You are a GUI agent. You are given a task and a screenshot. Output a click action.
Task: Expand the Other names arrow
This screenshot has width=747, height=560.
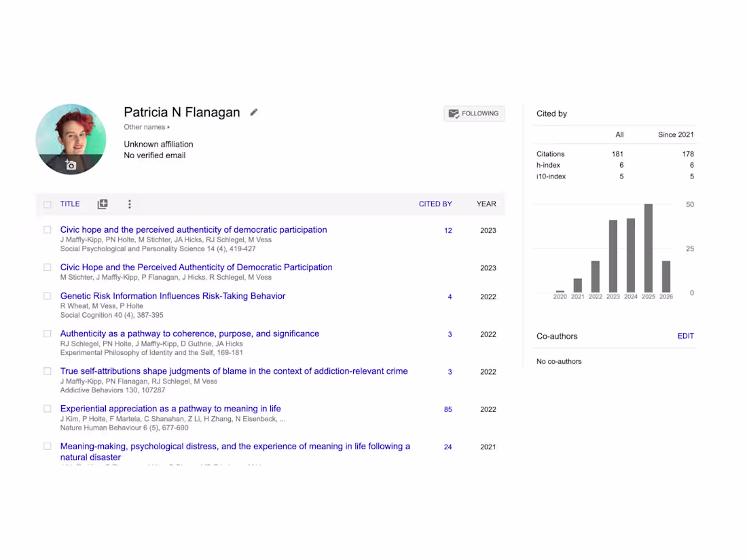(168, 127)
